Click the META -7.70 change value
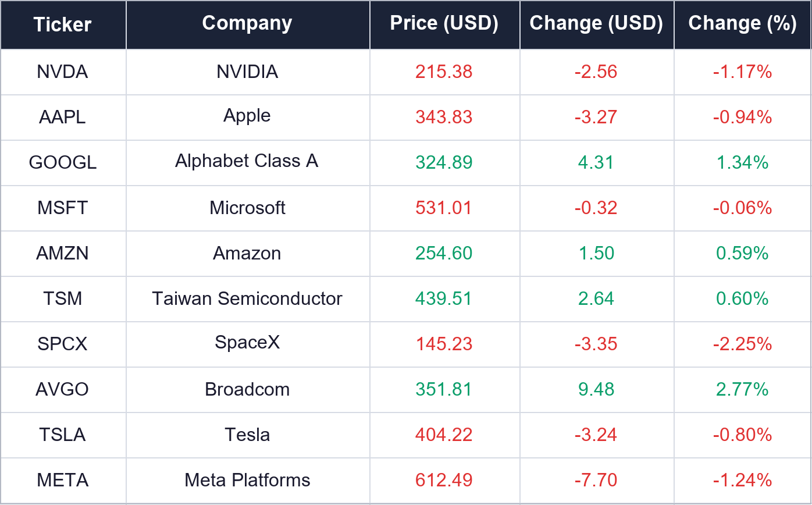 [596, 480]
